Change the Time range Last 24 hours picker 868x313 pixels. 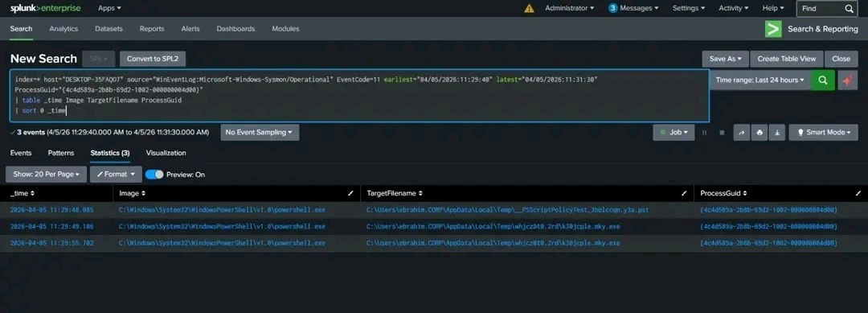coord(760,80)
